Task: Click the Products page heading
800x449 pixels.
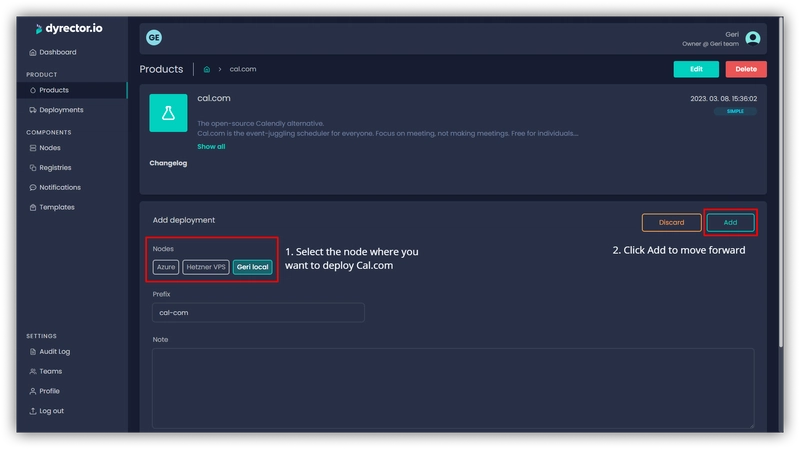Action: click(161, 69)
